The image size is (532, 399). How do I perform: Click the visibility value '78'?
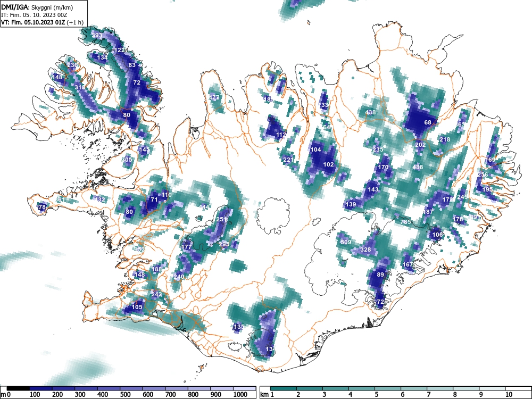click(x=42, y=207)
